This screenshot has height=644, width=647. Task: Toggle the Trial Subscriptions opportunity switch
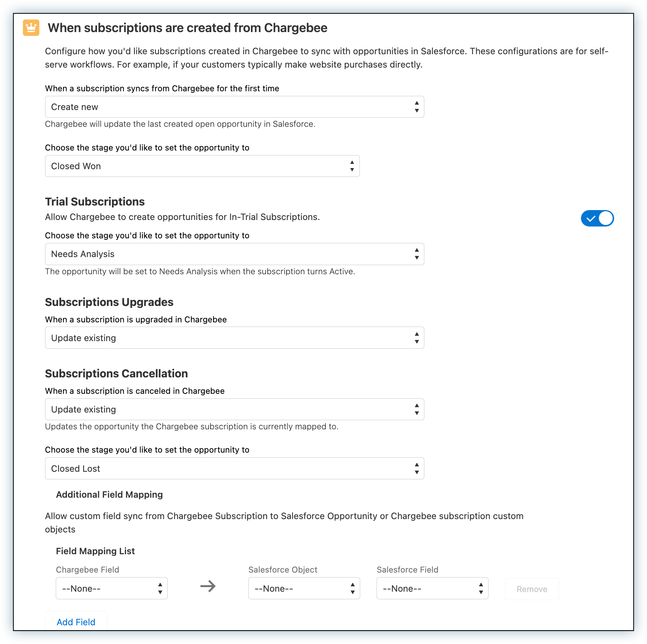point(597,218)
